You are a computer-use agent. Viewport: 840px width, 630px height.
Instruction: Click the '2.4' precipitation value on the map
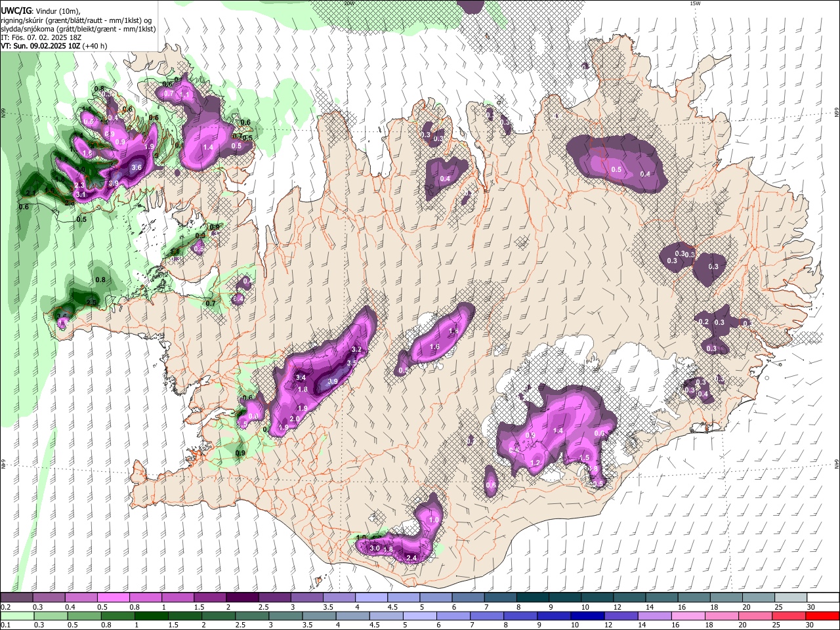(412, 558)
